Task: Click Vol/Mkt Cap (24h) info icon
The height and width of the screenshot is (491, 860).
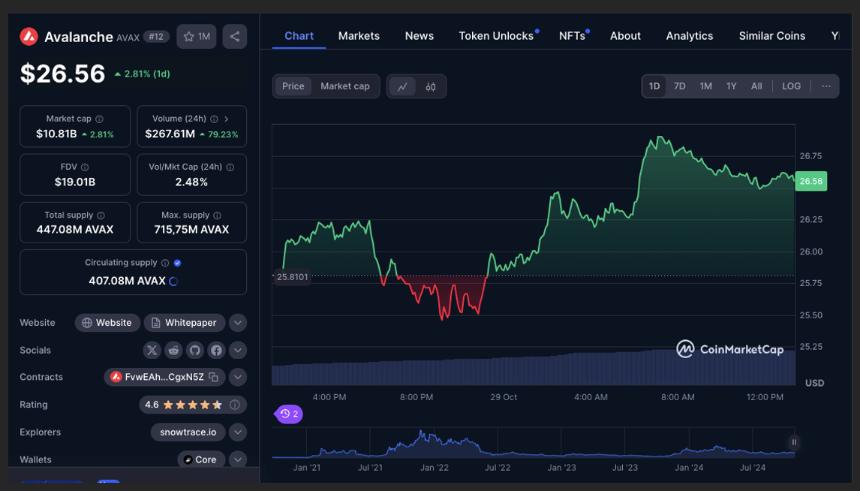Action: click(230, 167)
